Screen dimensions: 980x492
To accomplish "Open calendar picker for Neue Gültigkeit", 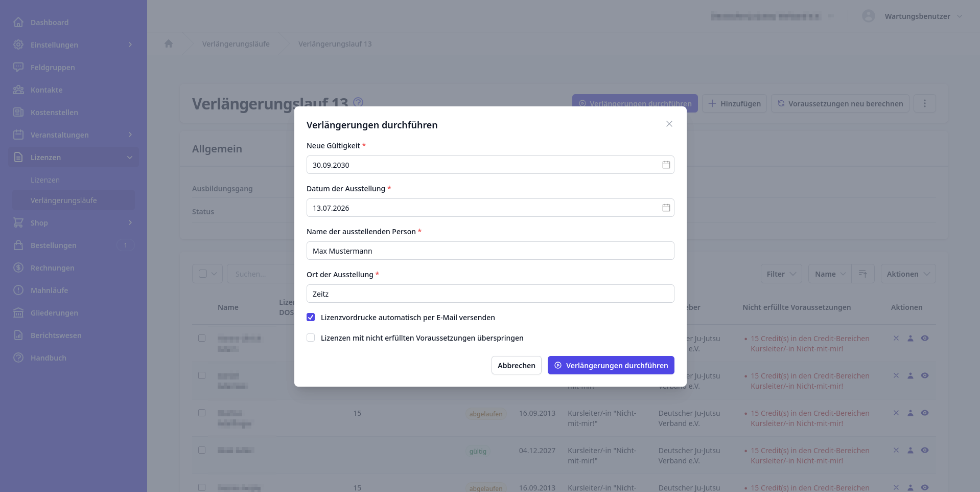I will pos(666,165).
